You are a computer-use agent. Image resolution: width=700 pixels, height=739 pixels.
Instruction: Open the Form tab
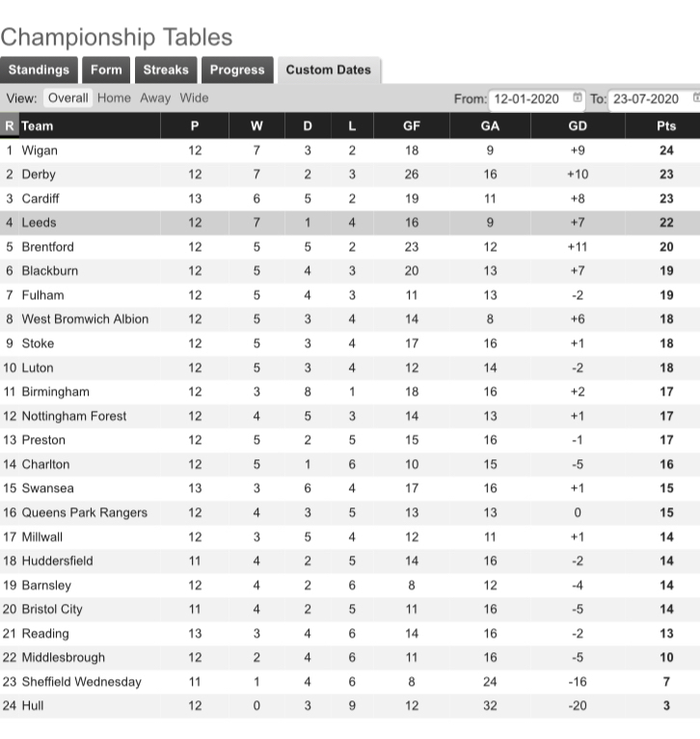pyautogui.click(x=106, y=69)
